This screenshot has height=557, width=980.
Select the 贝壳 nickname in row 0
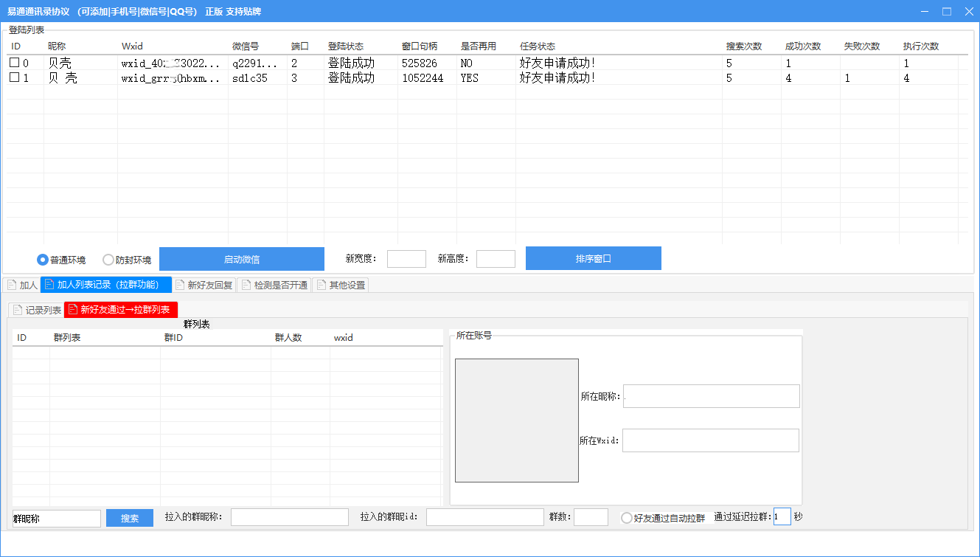(x=60, y=63)
